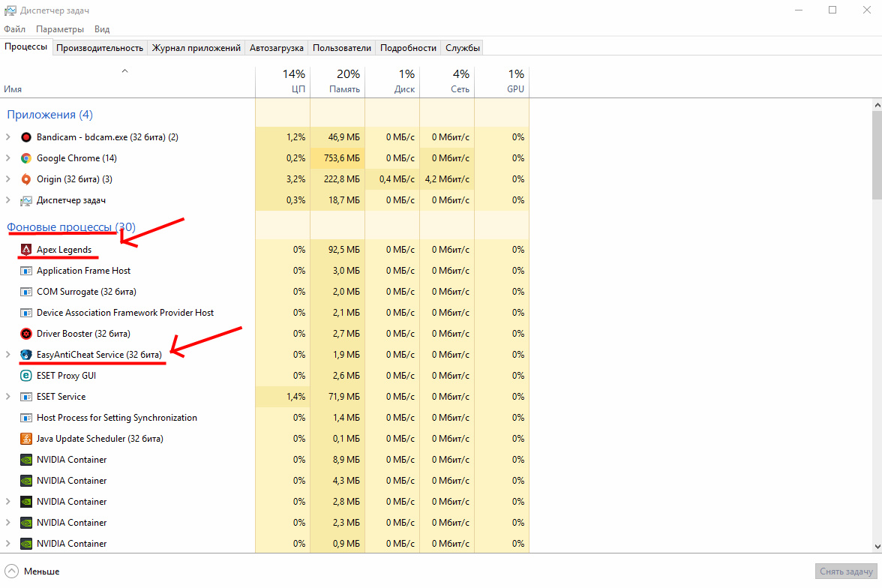Click the EasyAntiCheat Service icon

coord(25,355)
